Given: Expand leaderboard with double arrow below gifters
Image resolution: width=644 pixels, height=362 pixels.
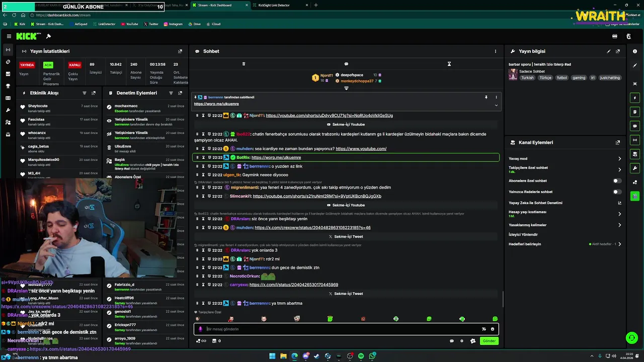Looking at the screenshot, I should pyautogui.click(x=346, y=88).
